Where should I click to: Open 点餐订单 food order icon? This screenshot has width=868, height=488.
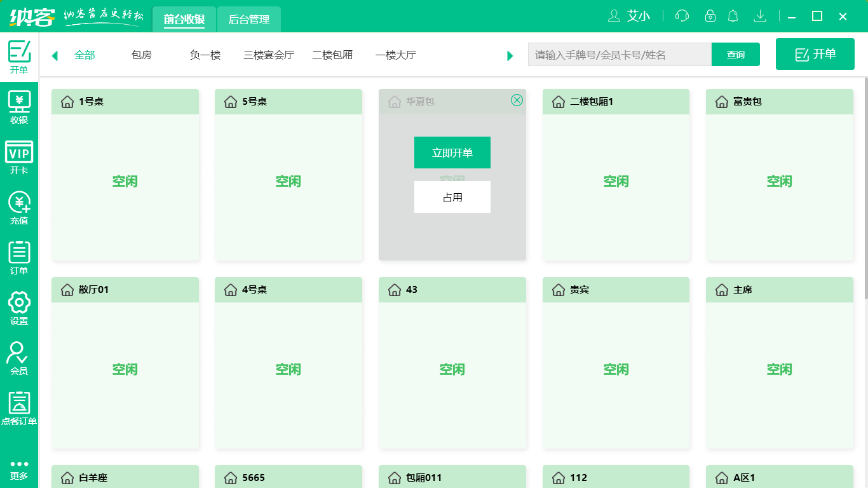pyautogui.click(x=19, y=409)
